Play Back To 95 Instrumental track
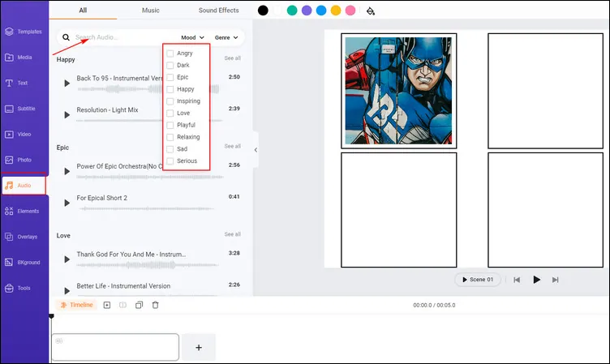The height and width of the screenshot is (364, 610). point(67,84)
